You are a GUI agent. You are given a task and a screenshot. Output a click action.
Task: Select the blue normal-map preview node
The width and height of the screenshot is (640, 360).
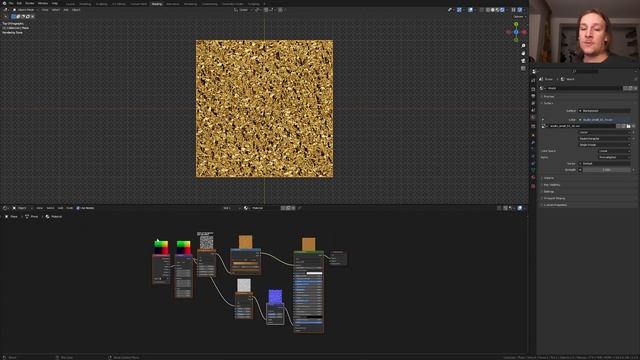[275, 297]
